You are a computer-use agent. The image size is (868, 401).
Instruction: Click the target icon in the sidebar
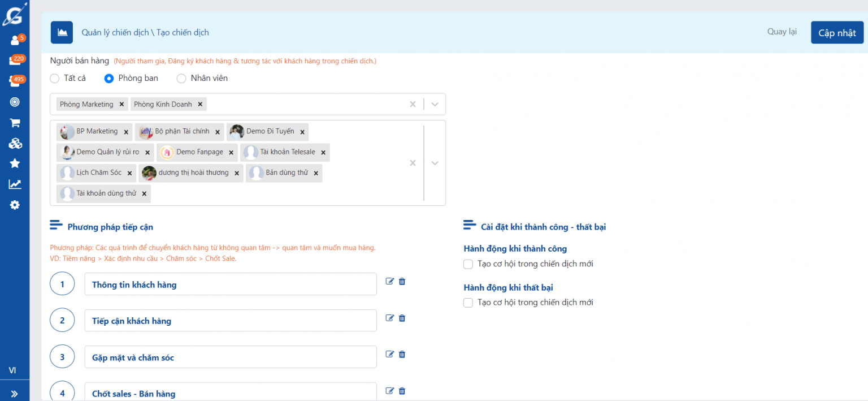15,102
